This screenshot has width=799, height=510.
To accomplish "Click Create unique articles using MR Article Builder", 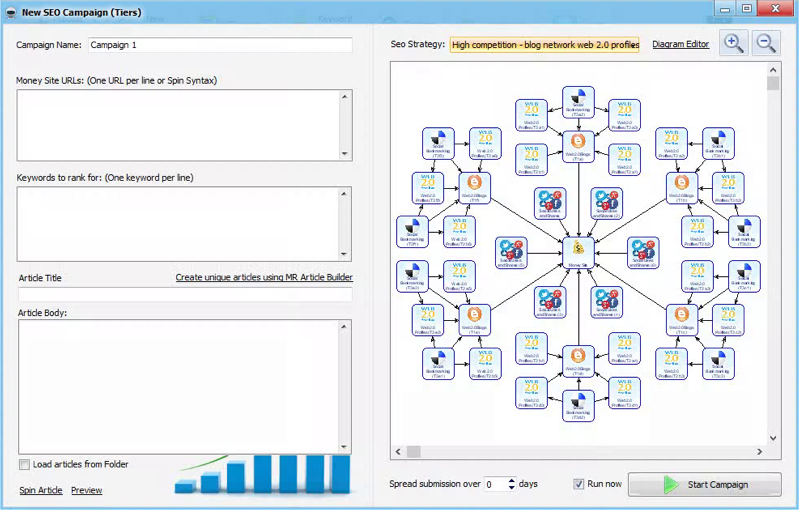I will (x=264, y=278).
